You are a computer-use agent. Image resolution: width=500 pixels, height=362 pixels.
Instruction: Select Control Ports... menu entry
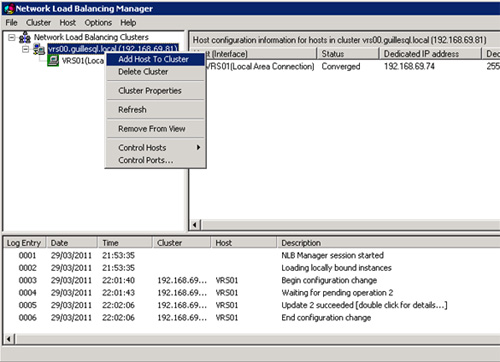(155, 160)
